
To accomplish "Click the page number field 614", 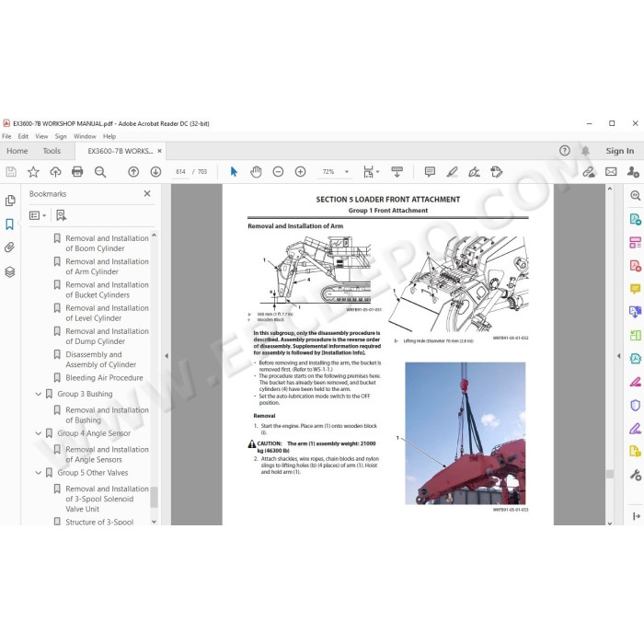I will (180, 172).
